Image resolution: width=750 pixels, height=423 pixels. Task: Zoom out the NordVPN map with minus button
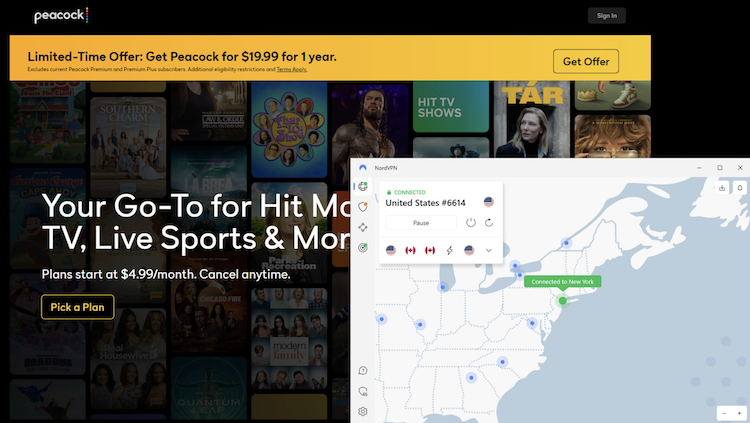(x=724, y=413)
